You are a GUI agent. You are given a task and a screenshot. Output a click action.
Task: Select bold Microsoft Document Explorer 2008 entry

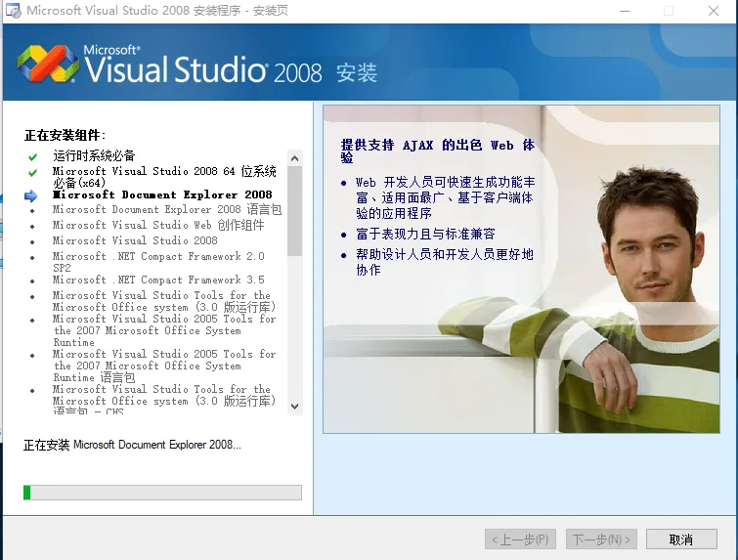(162, 194)
